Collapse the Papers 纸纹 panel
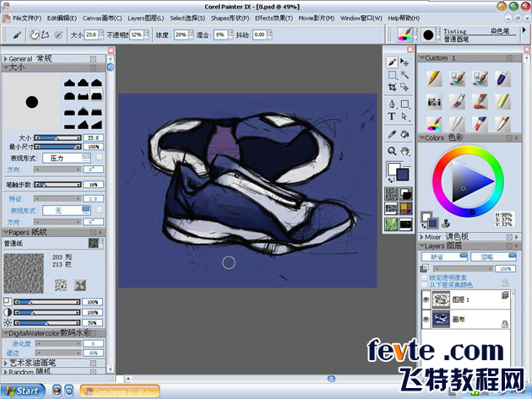532x399 pixels. [5, 232]
